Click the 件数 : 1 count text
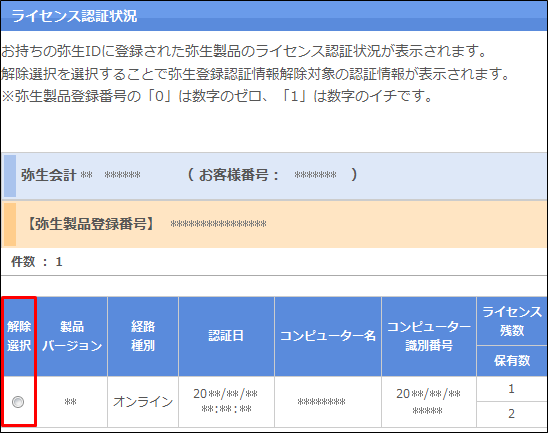 (37, 261)
